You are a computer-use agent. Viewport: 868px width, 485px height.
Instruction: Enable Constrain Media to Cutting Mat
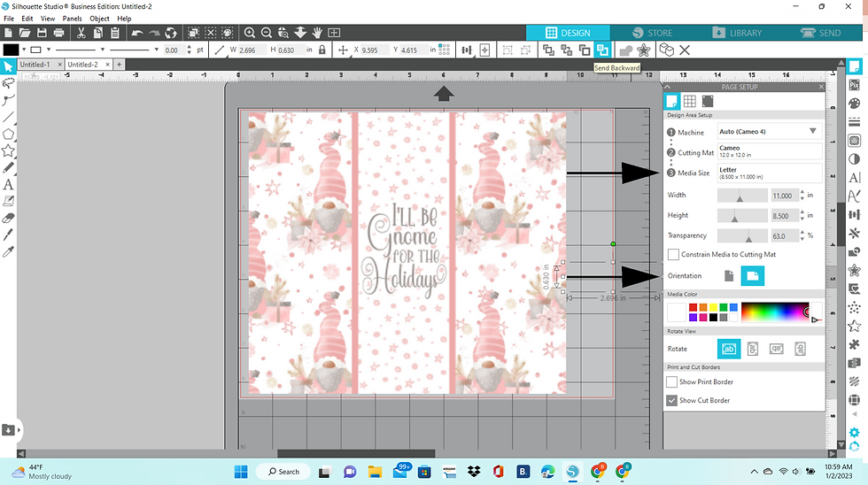673,254
